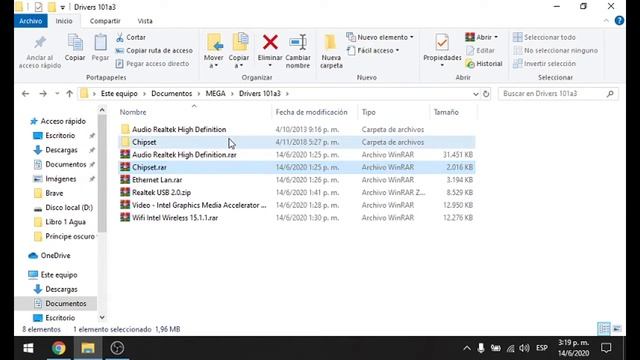Open the Brave folder in sidebar
Screen dimensions: 640x360
click(54, 193)
